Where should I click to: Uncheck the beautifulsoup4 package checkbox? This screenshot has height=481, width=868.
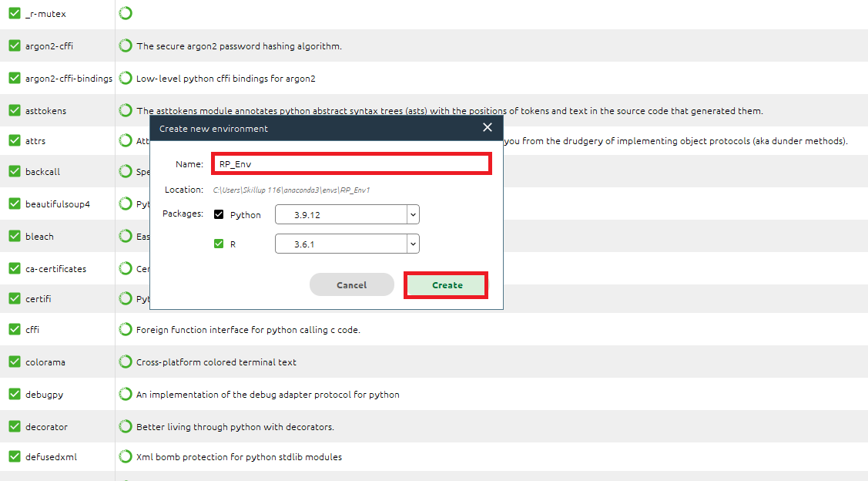[14, 204]
